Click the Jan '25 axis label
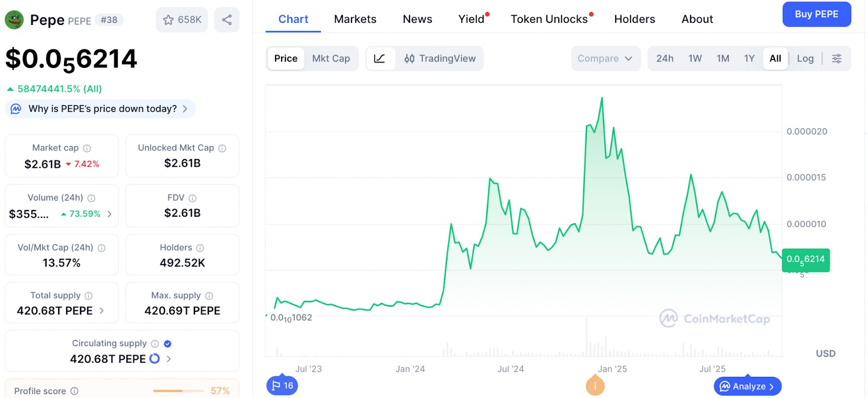This screenshot has width=868, height=398. click(x=612, y=369)
